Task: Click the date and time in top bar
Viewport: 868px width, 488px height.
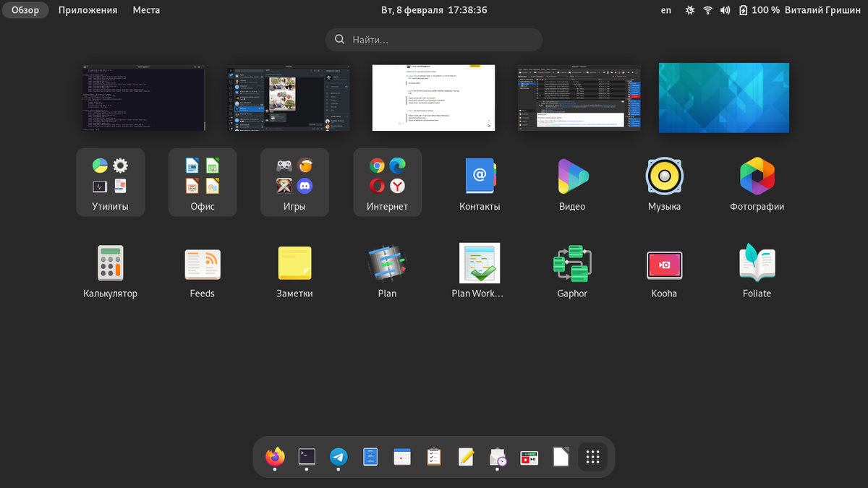Action: (x=434, y=10)
